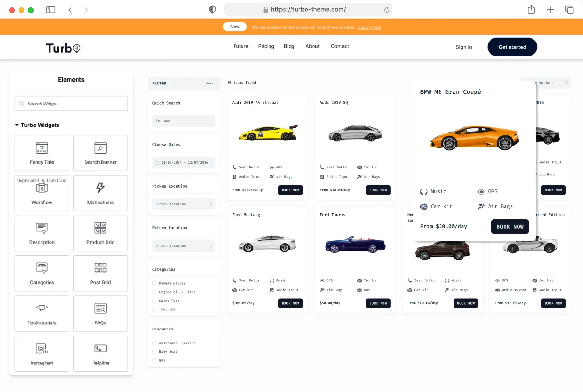Click the Search Widget input field

(71, 104)
